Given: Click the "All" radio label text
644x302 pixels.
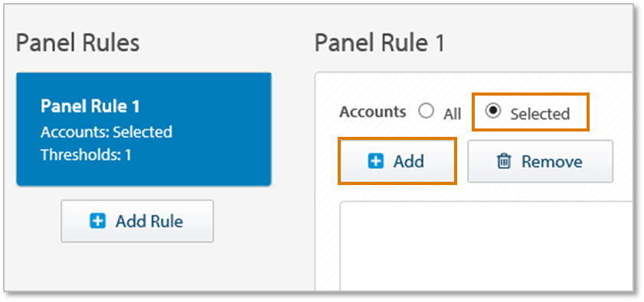Looking at the screenshot, I should [x=452, y=114].
